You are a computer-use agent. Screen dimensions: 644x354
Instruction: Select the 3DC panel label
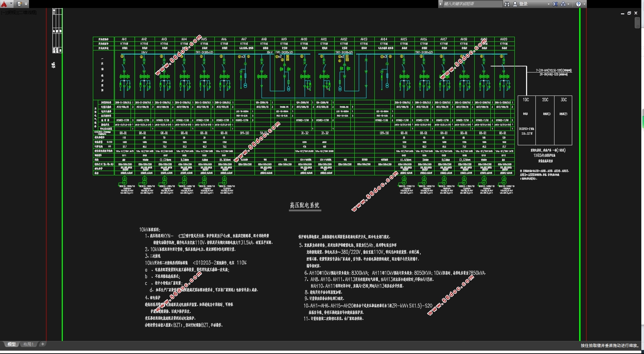[564, 100]
